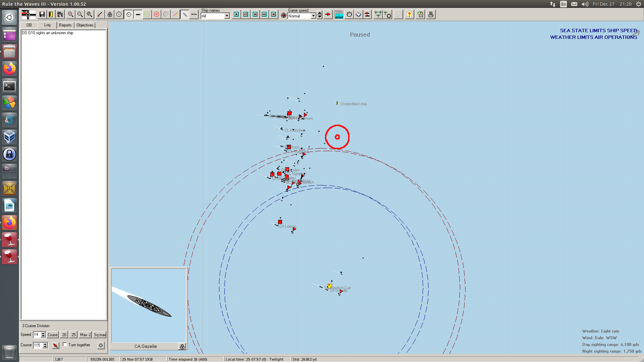The width and height of the screenshot is (644, 362).
Task: Increase speed with the Speed stepper arrow
Action: point(43,333)
